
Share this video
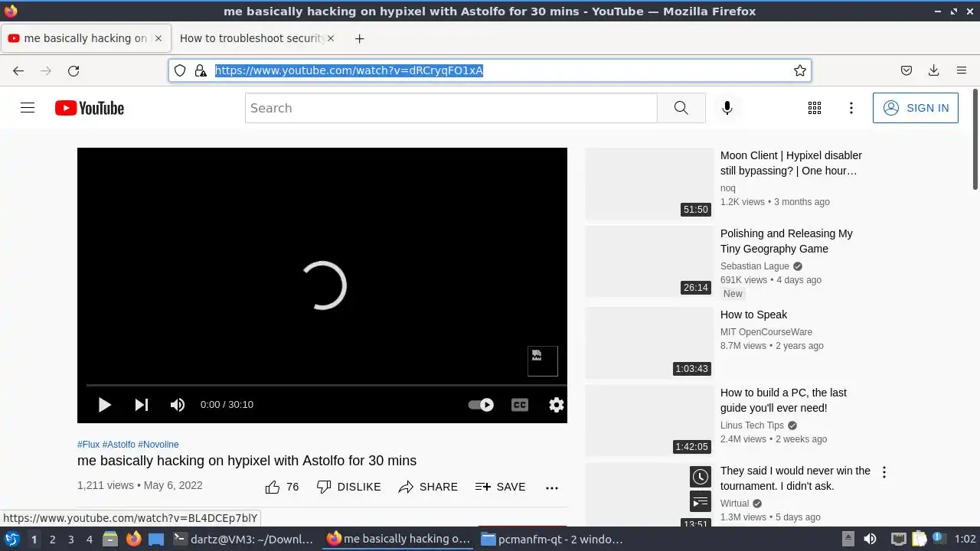click(x=428, y=487)
